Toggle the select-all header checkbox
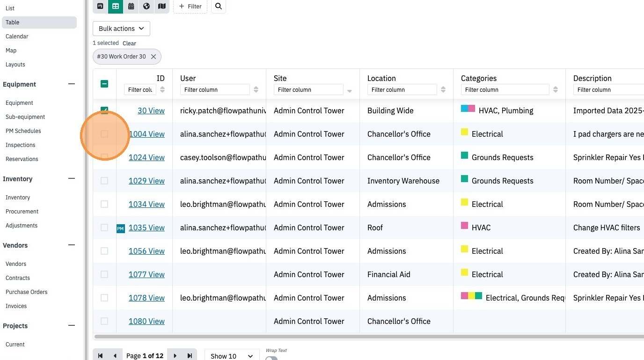 coord(104,84)
